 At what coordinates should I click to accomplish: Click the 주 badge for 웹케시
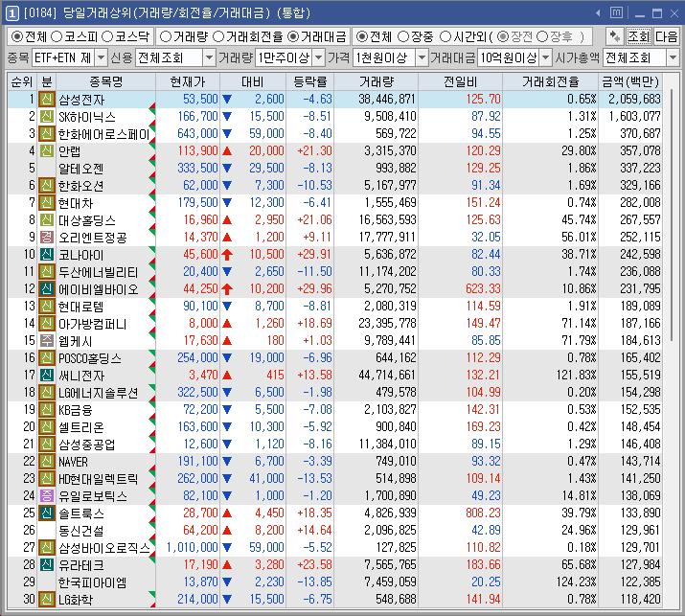click(x=46, y=341)
